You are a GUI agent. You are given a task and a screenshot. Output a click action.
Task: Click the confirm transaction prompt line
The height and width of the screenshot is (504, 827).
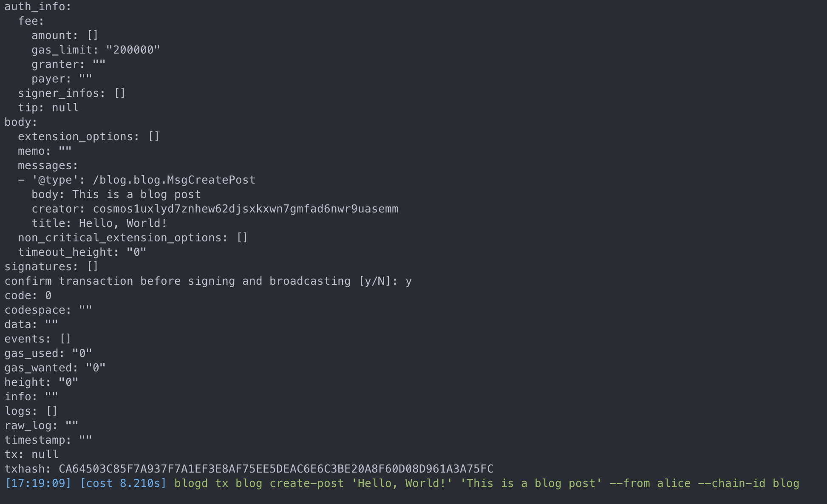pyautogui.click(x=208, y=281)
